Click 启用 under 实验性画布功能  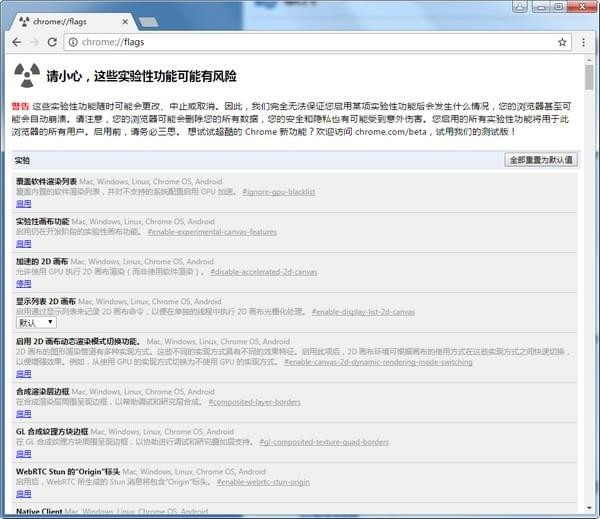click(23, 242)
